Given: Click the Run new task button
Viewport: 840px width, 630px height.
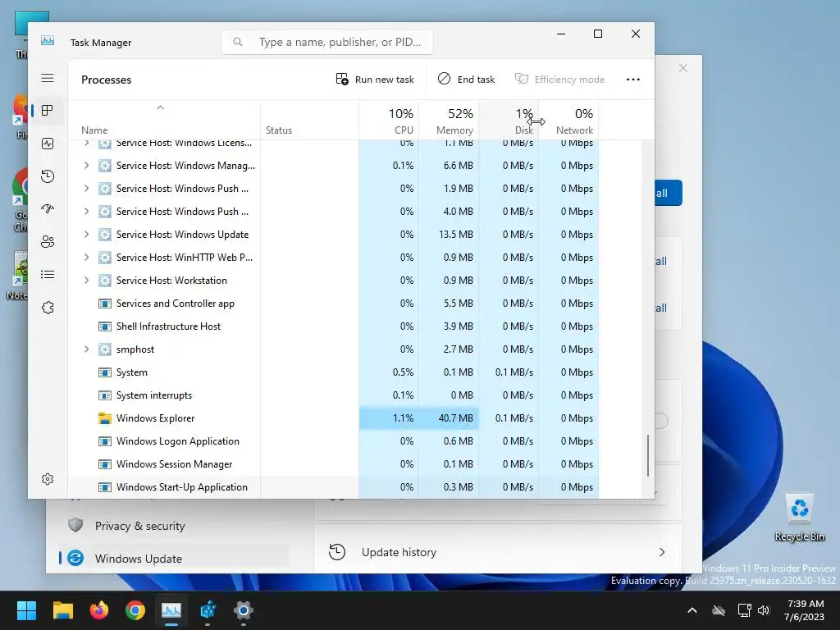Looking at the screenshot, I should pos(375,80).
